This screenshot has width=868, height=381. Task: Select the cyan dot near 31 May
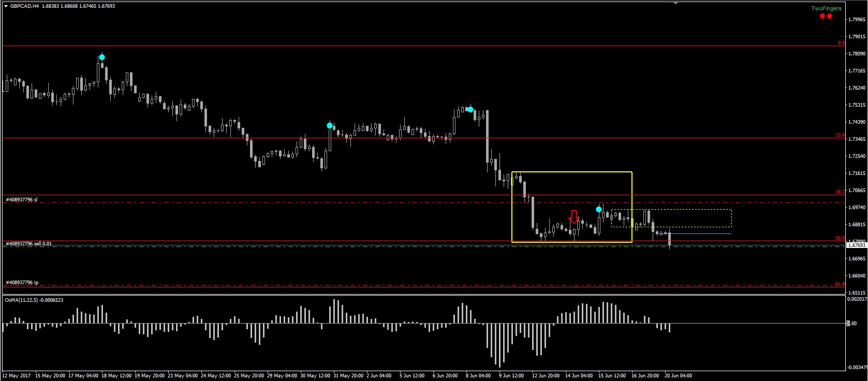[330, 125]
